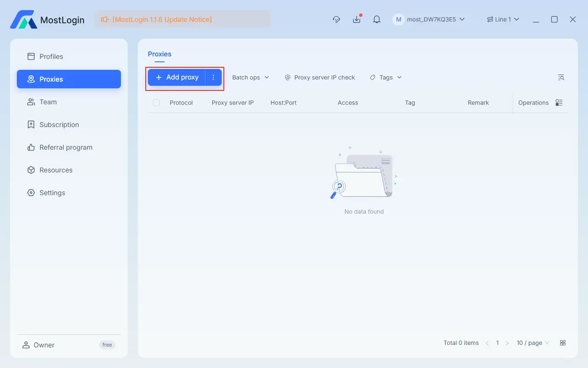Expand the most_DW7KQ3E5 account dropdown
588x368 pixels.
pyautogui.click(x=436, y=19)
